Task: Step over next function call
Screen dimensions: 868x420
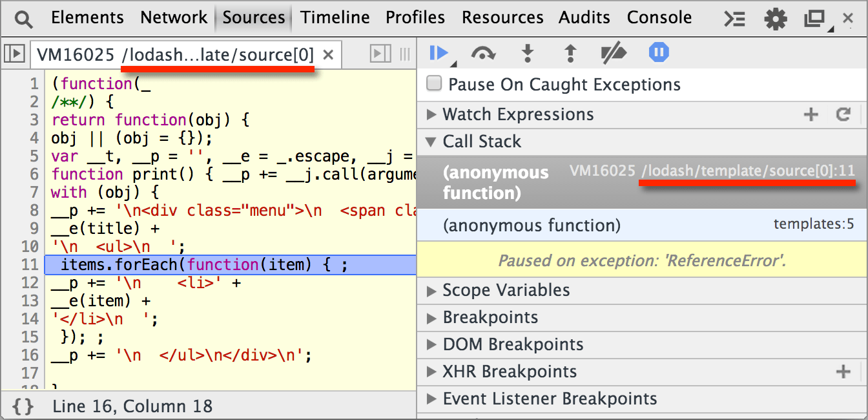Action: click(x=484, y=53)
